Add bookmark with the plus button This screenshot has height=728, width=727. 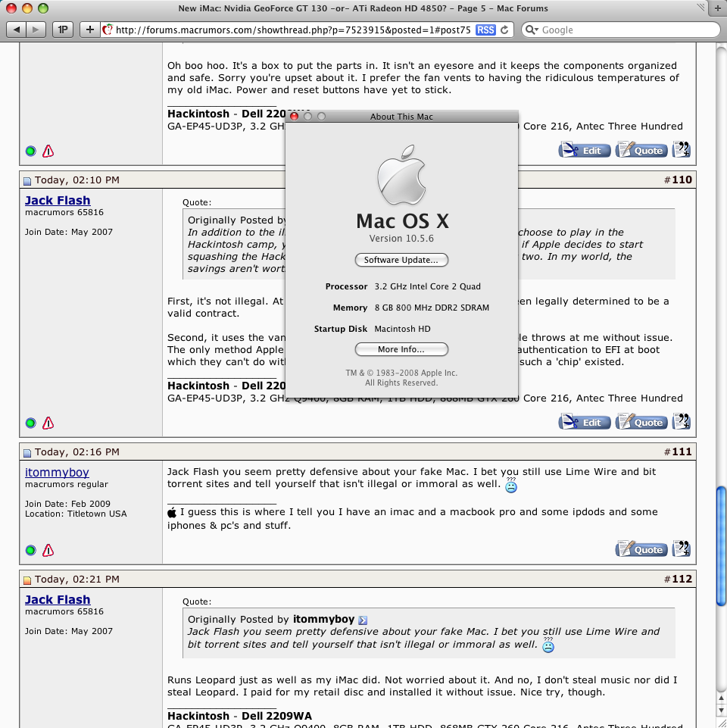[89, 30]
